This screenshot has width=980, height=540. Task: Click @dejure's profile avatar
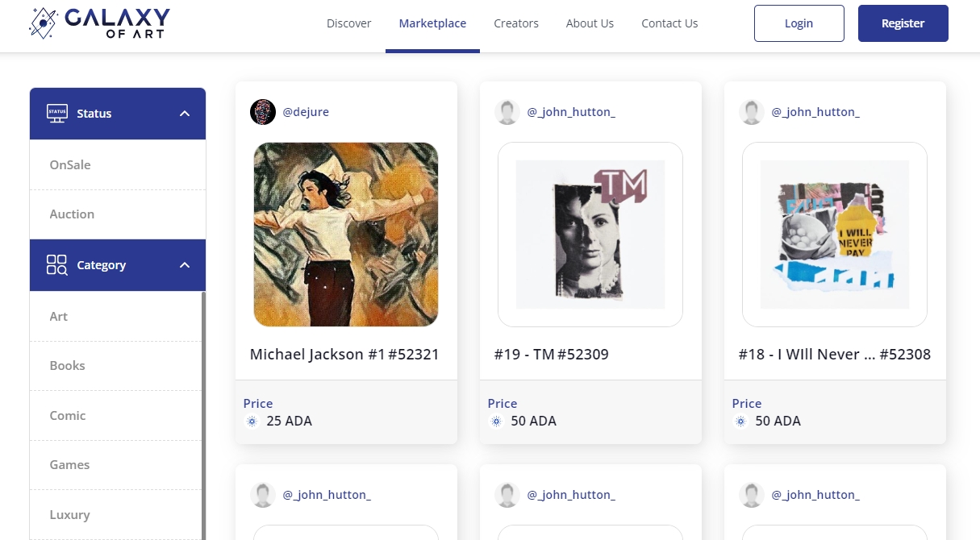[262, 111]
